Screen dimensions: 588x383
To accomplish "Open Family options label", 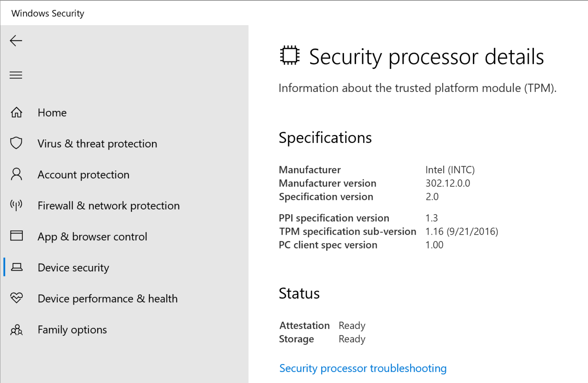I will [72, 330].
